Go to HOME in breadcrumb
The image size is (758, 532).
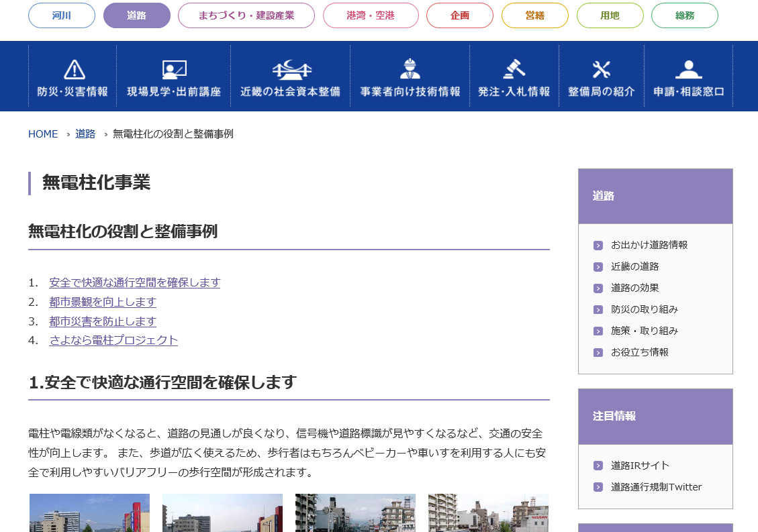point(43,134)
